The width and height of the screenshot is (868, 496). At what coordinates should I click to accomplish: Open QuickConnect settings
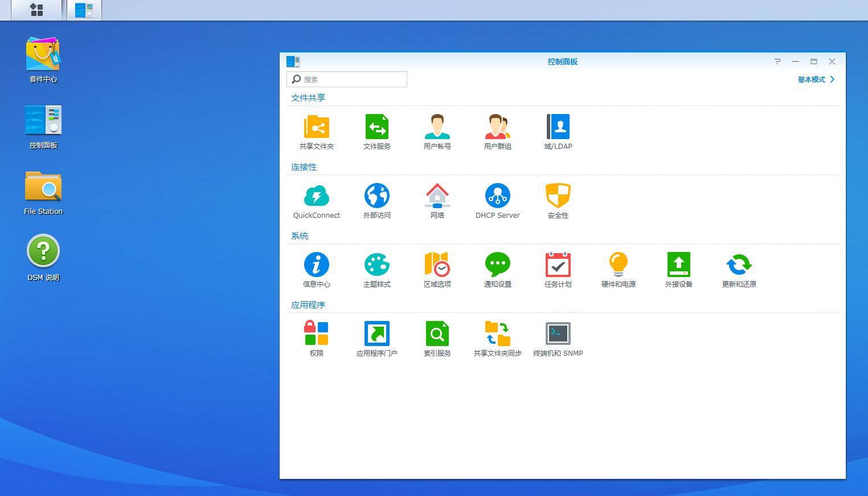tap(317, 196)
